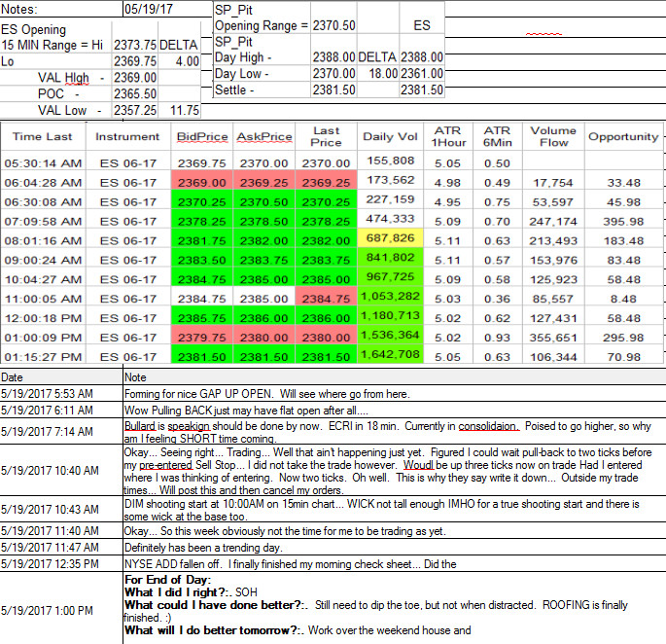Select the Daily Vol column header
Image resolution: width=666 pixels, height=644 pixels.
[x=390, y=136]
